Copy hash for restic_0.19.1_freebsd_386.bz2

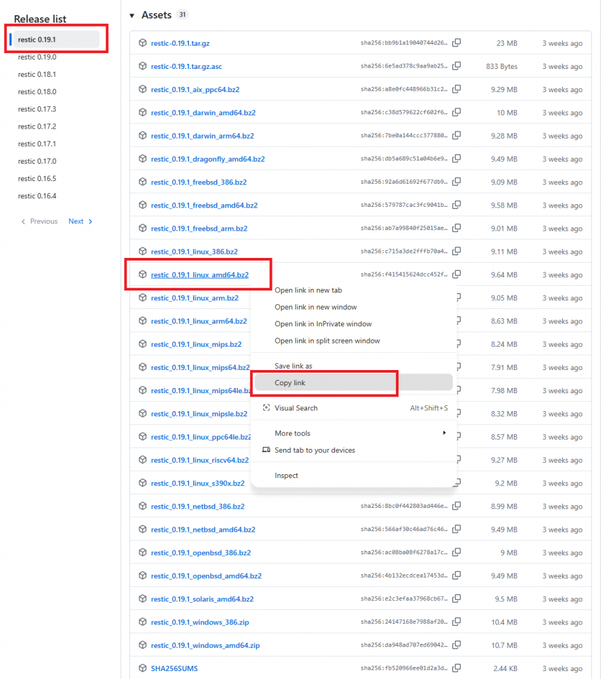pyautogui.click(x=456, y=182)
